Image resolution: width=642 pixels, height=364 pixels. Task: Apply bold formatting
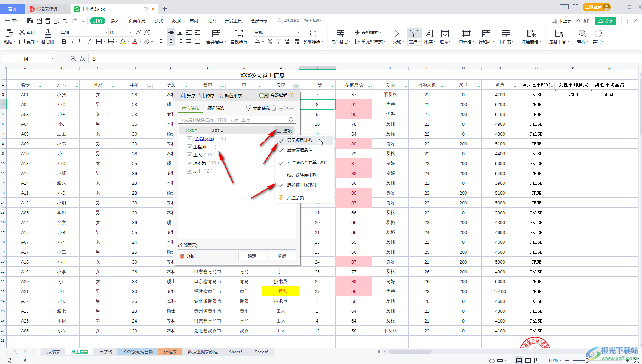(64, 41)
